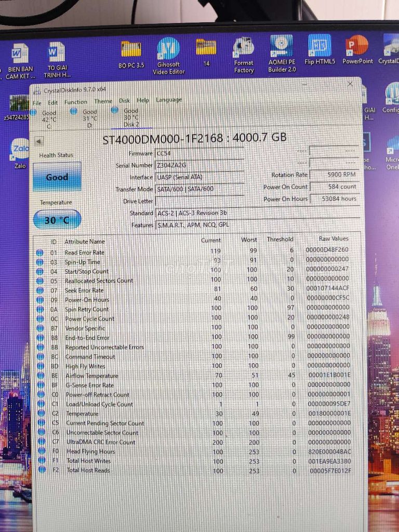The height and width of the screenshot is (532, 399).
Task: Click previous disk arrow beside model name
Action: pos(39,140)
